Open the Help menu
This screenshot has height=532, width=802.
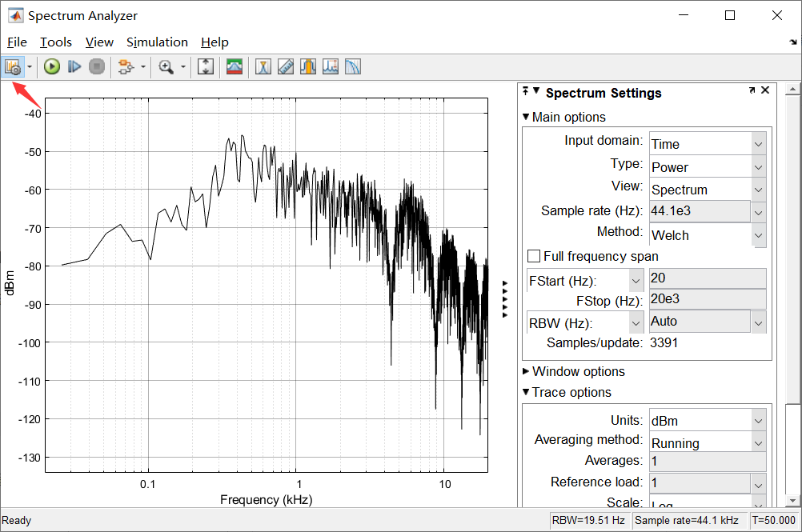pos(215,42)
